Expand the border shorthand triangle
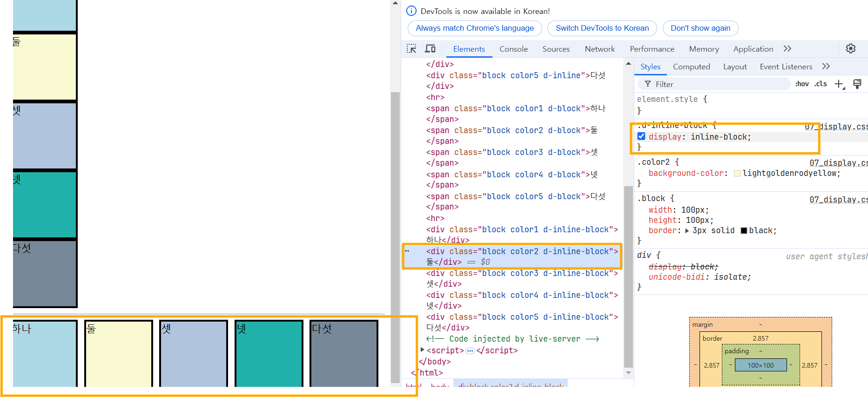 (687, 231)
